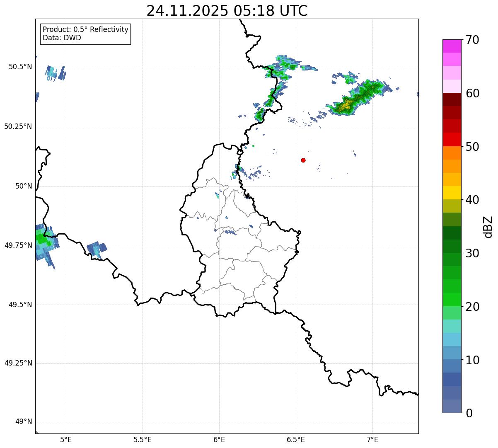Click the title "24.11.2025 05:18 UTC"
Image resolution: width=498 pixels, height=448 pixels.
[227, 11]
